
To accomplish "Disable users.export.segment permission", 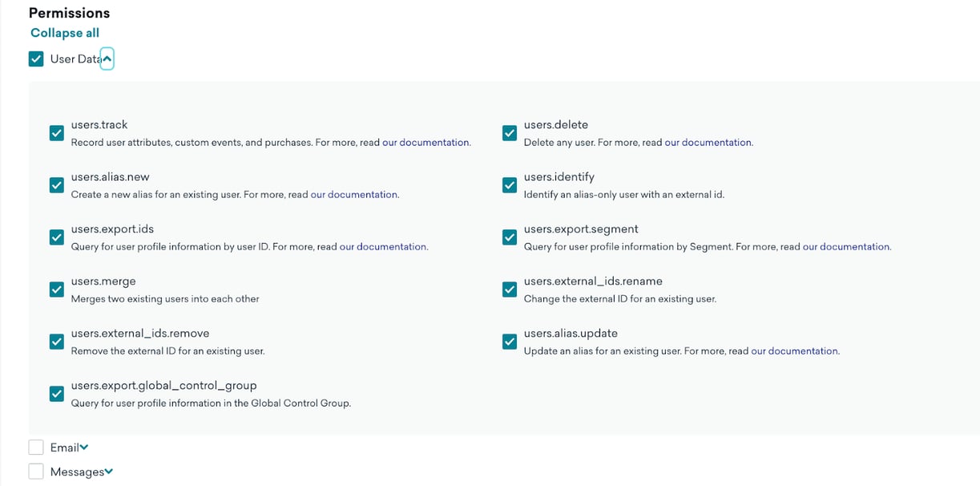I will click(510, 237).
